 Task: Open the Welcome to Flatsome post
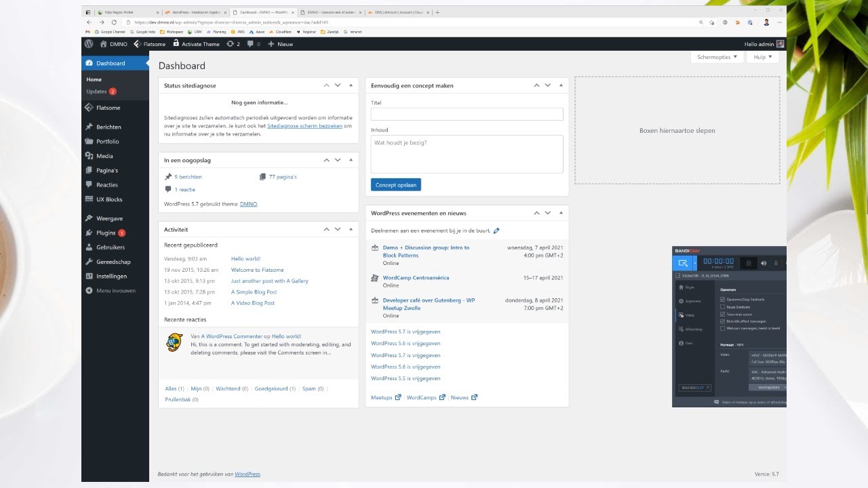pyautogui.click(x=258, y=270)
